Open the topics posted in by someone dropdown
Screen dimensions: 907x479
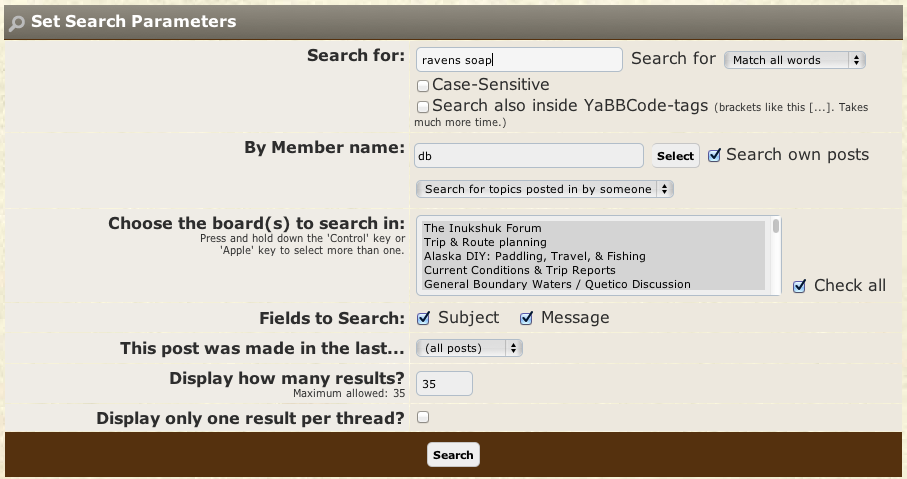pyautogui.click(x=544, y=189)
